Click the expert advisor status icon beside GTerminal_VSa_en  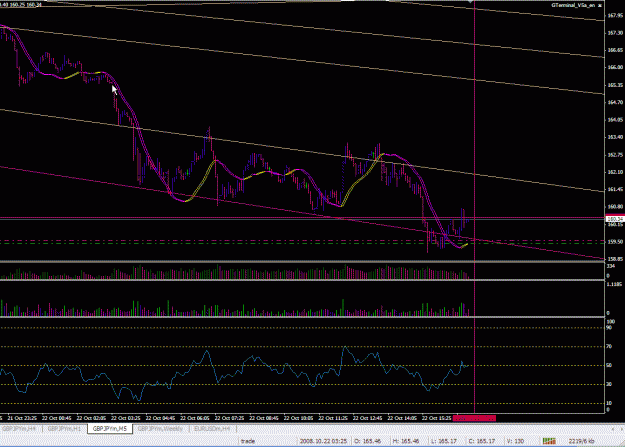tap(600, 6)
